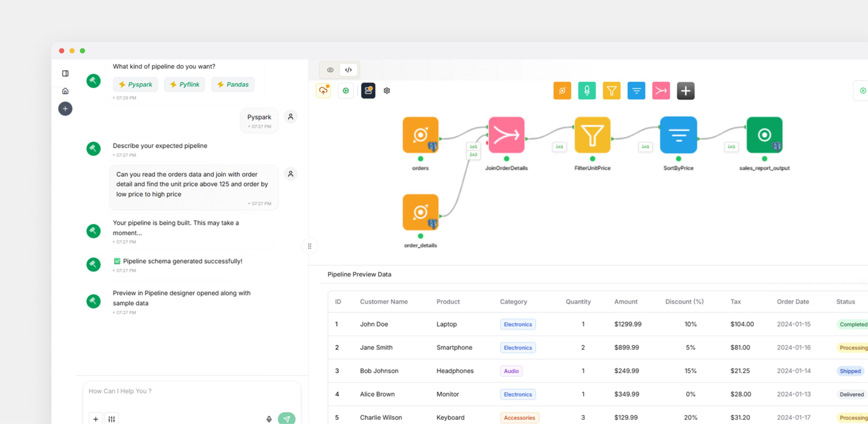Click the dark plus node button
Screen dimensions: 868x424
click(x=685, y=91)
